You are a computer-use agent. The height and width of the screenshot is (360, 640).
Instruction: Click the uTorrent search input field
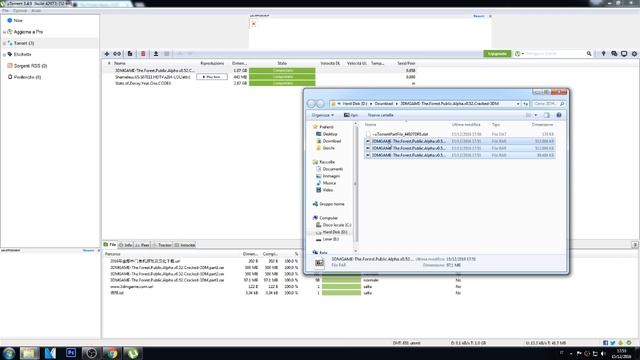click(x=555, y=54)
